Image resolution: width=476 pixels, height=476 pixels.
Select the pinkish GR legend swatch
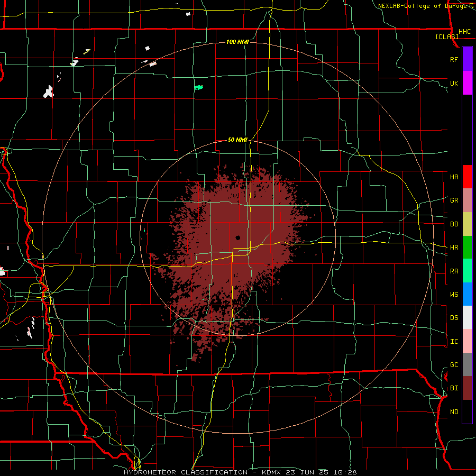tap(467, 200)
